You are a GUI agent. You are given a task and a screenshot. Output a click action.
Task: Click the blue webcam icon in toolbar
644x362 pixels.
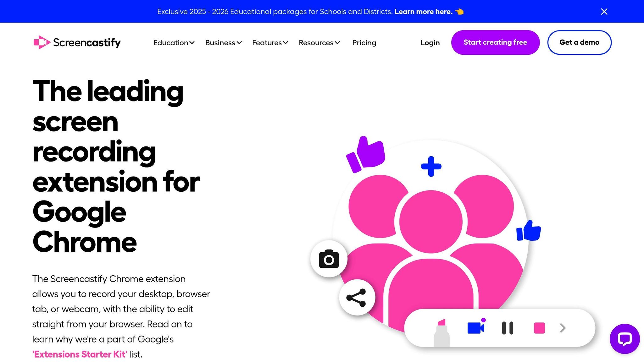click(476, 327)
